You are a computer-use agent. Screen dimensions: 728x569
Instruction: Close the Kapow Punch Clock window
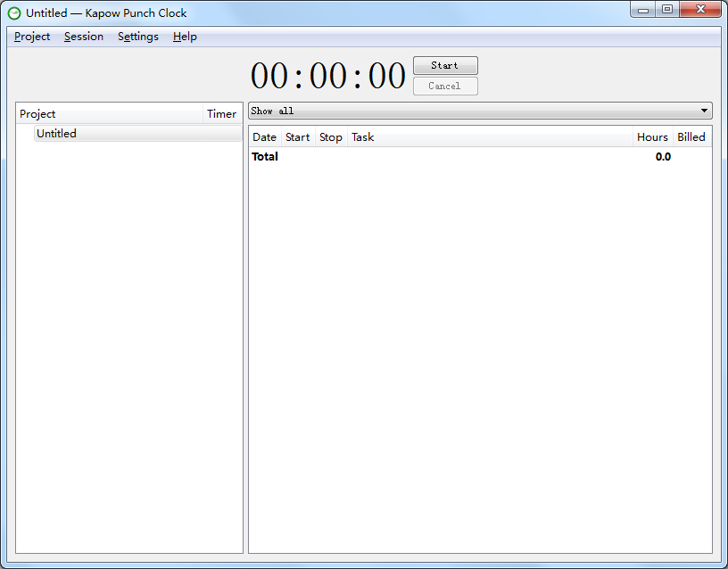pyautogui.click(x=700, y=10)
